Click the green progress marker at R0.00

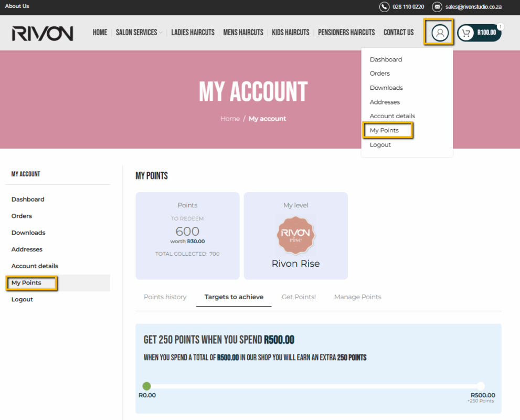[x=146, y=386]
